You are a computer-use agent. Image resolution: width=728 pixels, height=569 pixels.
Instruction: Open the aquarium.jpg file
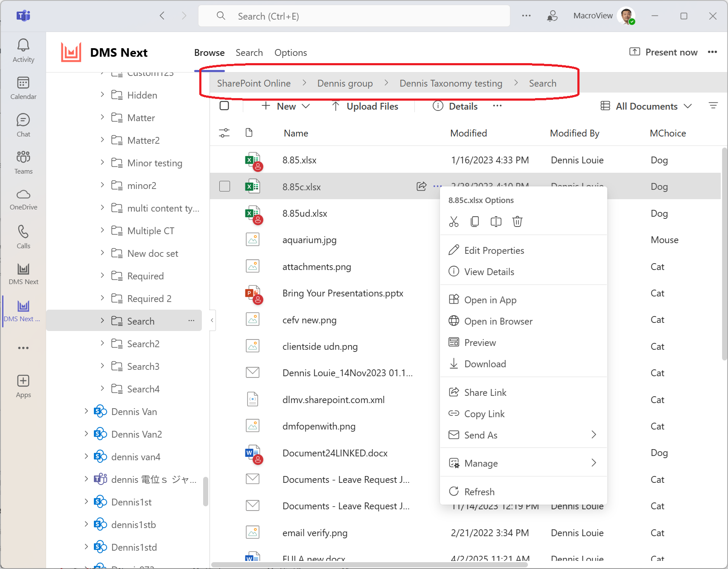pos(309,240)
